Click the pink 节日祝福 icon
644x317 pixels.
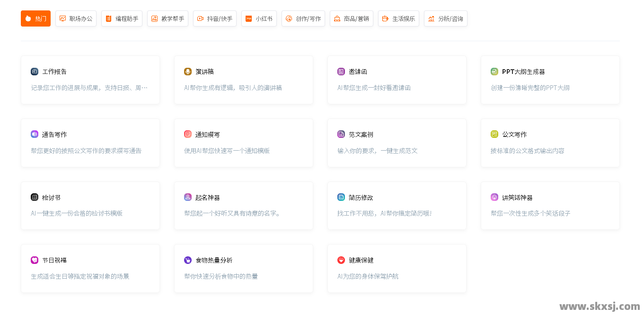(35, 260)
